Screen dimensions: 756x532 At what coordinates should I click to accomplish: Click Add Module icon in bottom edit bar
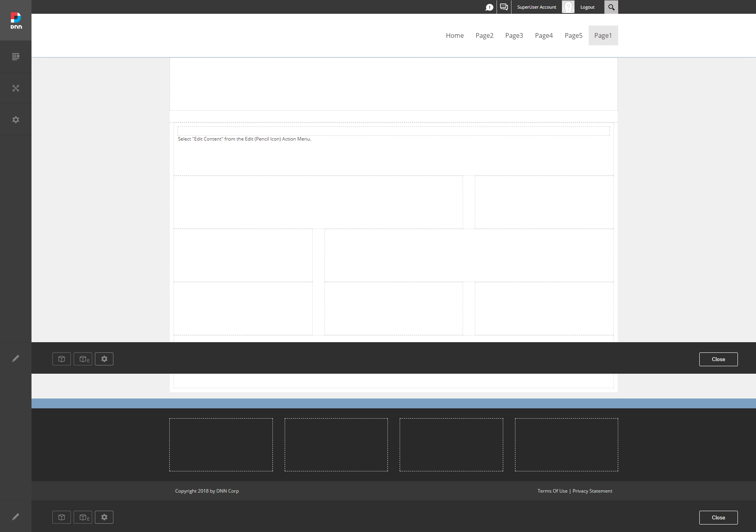coord(61,517)
